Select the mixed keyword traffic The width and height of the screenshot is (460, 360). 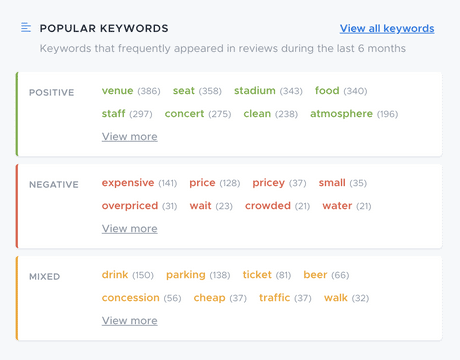click(x=275, y=298)
